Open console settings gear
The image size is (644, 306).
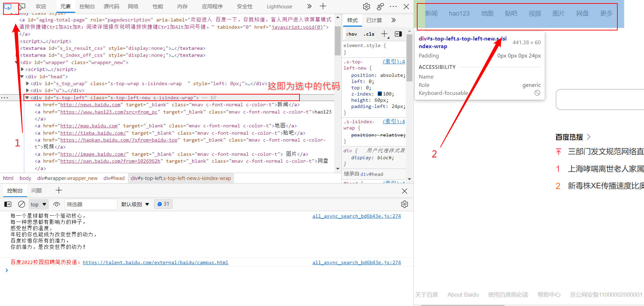pyautogui.click(x=404, y=204)
